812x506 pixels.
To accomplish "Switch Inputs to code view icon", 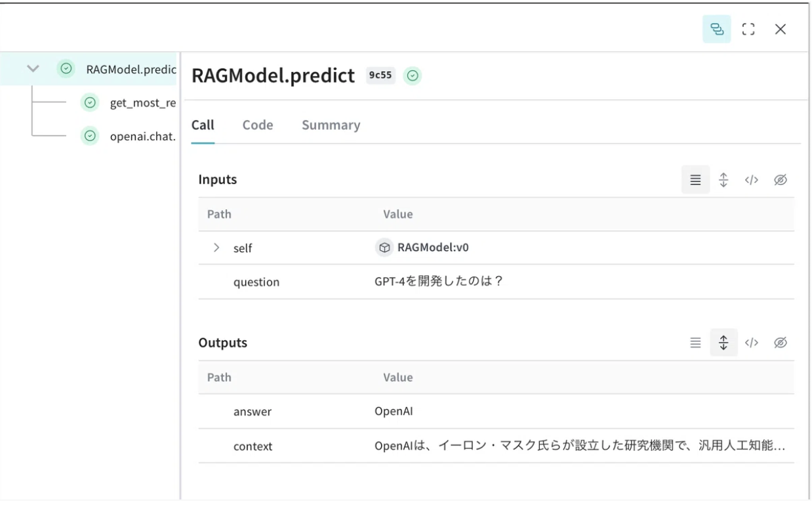I will coord(752,180).
